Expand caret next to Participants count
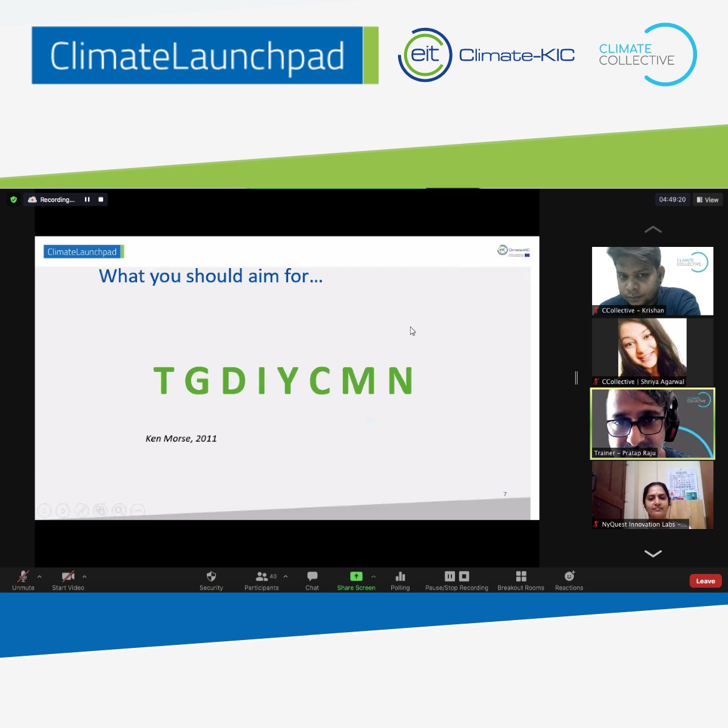This screenshot has width=728, height=728. coord(286,576)
